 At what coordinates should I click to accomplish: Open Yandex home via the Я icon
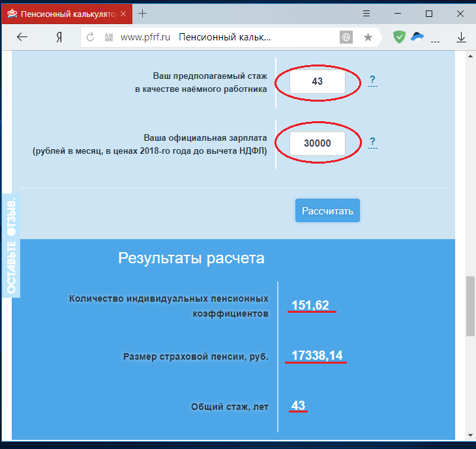(x=59, y=37)
